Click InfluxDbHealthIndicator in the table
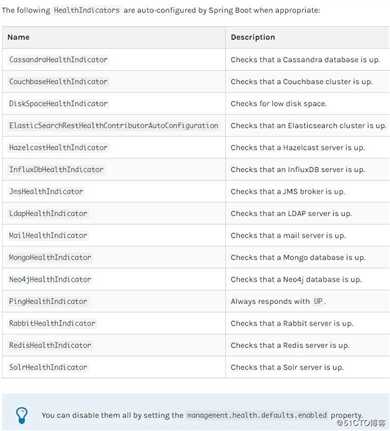Viewport: 390px width, 431px height. [56, 170]
